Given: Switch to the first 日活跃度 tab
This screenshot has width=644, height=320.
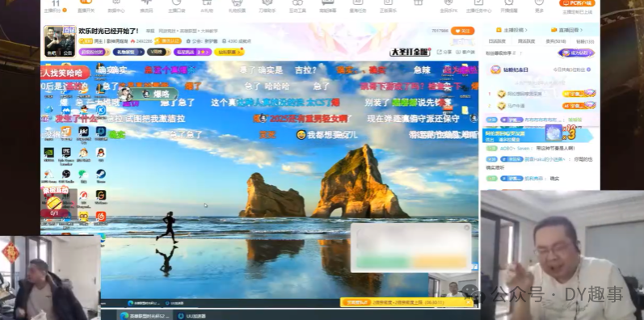Looking at the screenshot, I should click(x=497, y=41).
